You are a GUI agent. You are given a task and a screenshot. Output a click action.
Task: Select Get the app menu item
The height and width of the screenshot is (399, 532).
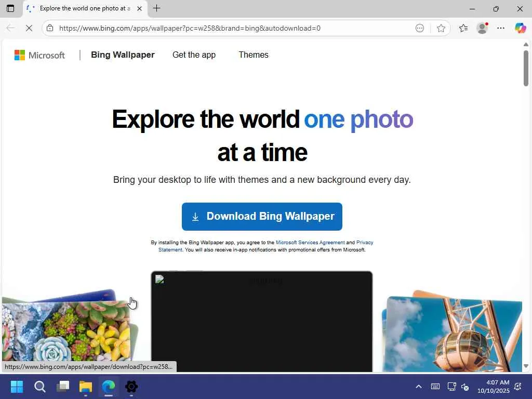click(194, 55)
